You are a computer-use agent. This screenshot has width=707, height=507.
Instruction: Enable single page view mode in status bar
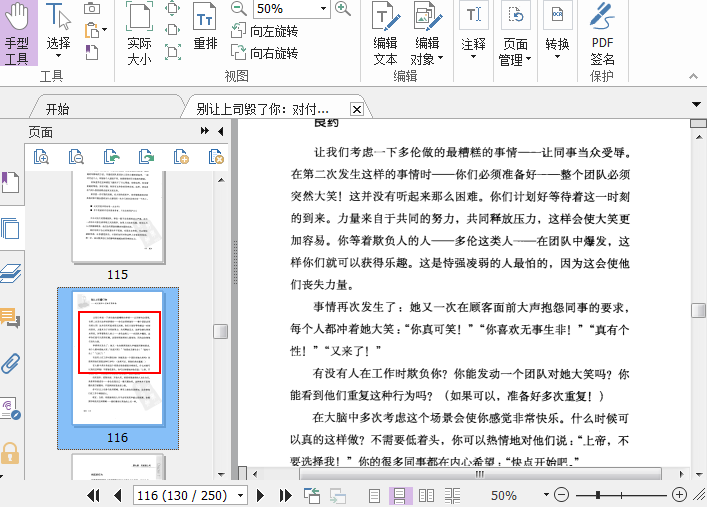pyautogui.click(x=375, y=495)
